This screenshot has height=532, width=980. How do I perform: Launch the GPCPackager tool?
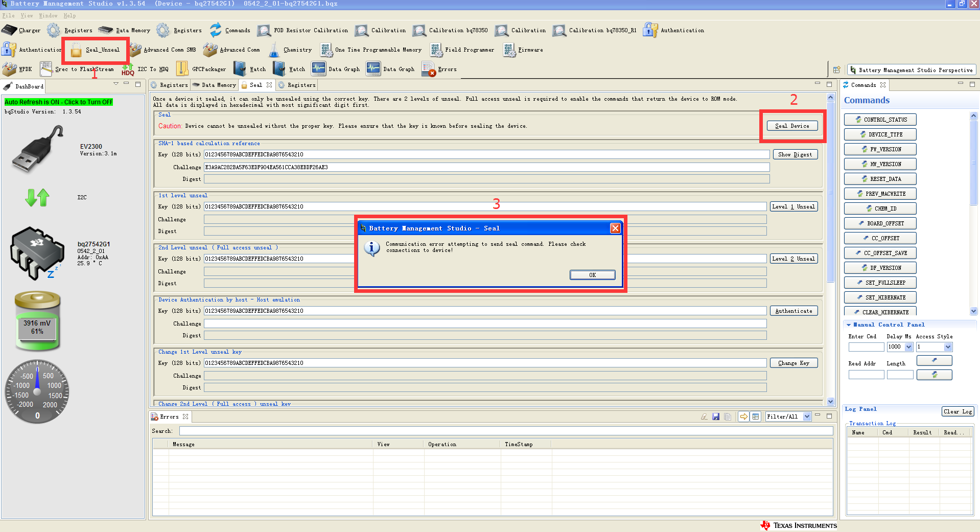tap(201, 69)
